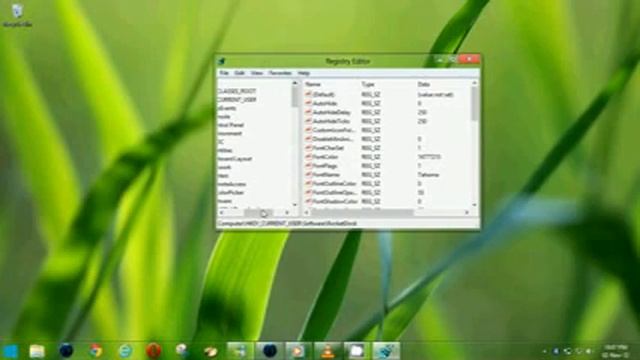Click the (value not set) data cell

click(436, 94)
